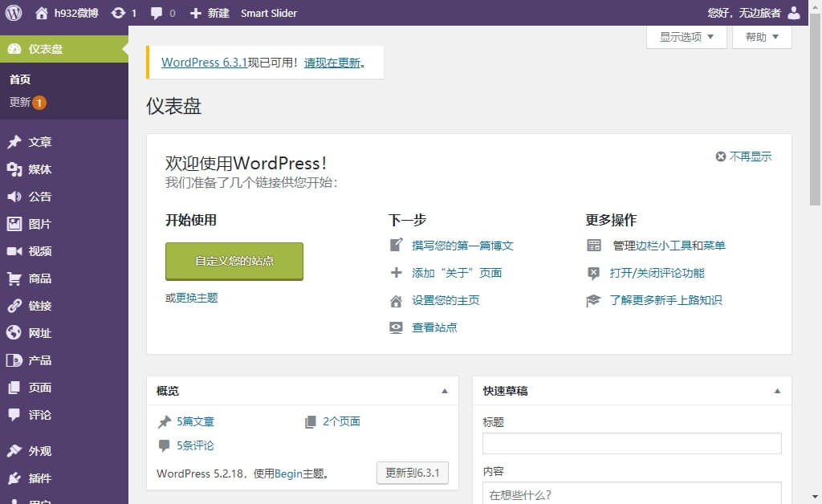Click the 图片 picture icon in sidebar
Screen dimensions: 822x504
click(14, 224)
